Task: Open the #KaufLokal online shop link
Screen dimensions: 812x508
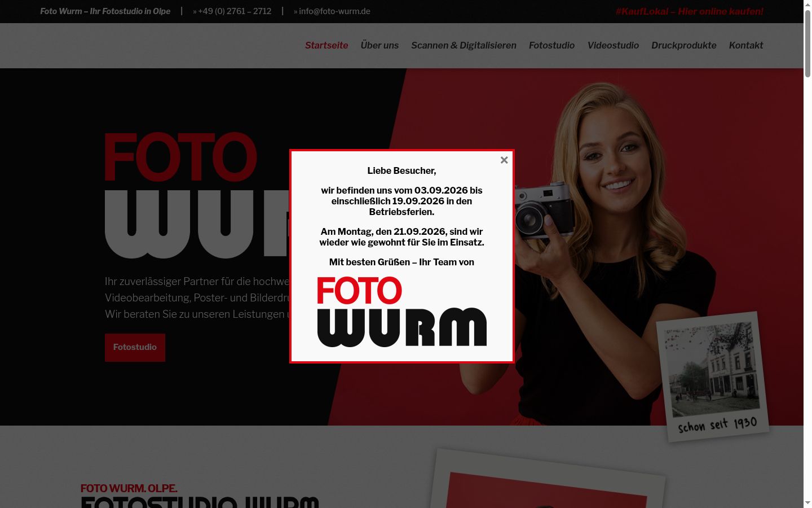Action: (x=689, y=11)
